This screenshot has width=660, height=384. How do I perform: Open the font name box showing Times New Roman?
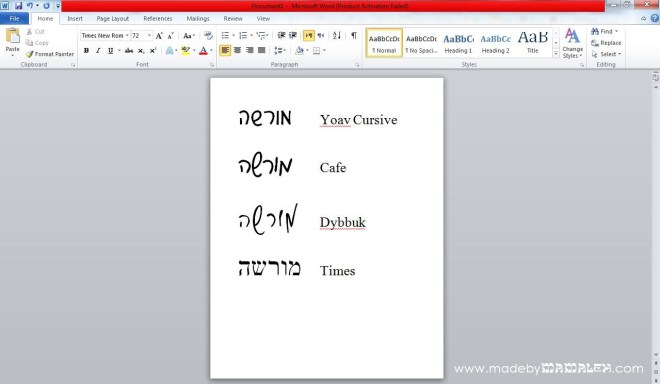point(105,36)
